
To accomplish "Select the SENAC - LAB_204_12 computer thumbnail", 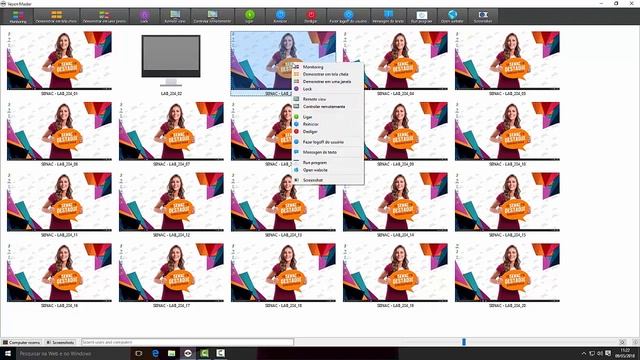I will click(x=171, y=202).
